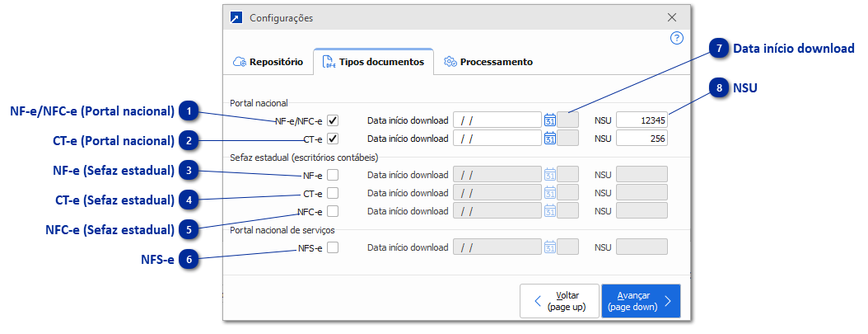The width and height of the screenshot is (868, 334).
Task: Click NSU field in NFC-e row
Action: pos(642,211)
